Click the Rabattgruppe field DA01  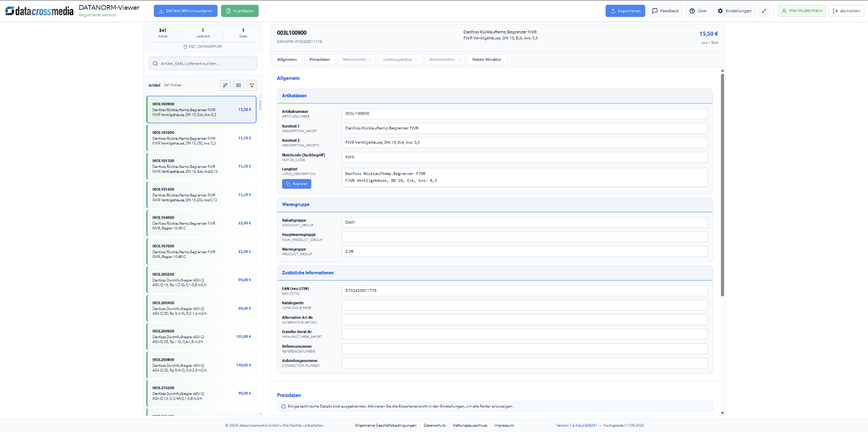[x=524, y=222]
